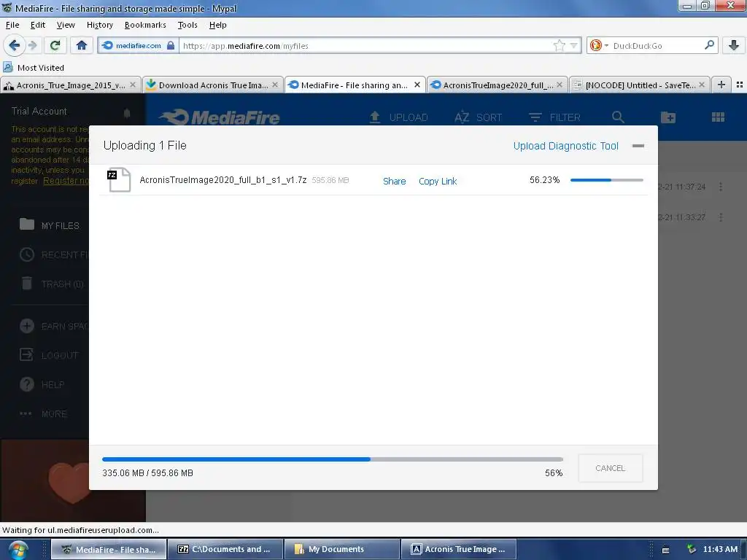Open the browser Downloads arrow icon
This screenshot has height=560, width=747.
tap(734, 46)
